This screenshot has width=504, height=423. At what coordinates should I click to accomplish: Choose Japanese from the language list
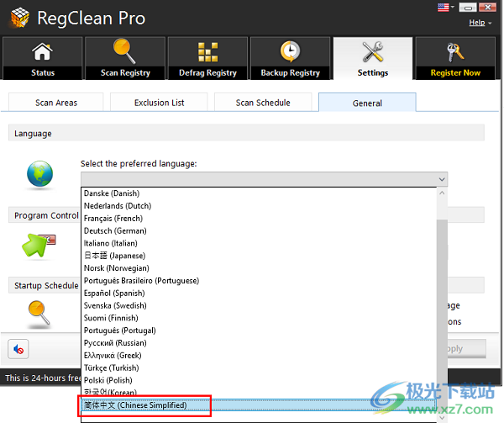click(259, 256)
